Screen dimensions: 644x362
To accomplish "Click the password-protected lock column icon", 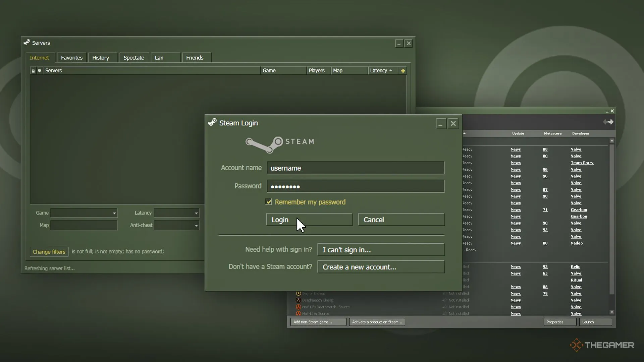I will click(x=33, y=71).
